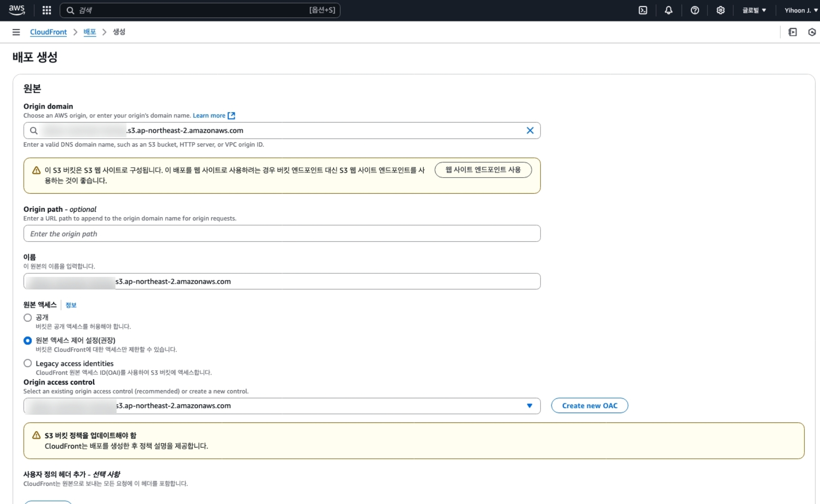Open console settings gear
820x504 pixels.
(x=720, y=10)
